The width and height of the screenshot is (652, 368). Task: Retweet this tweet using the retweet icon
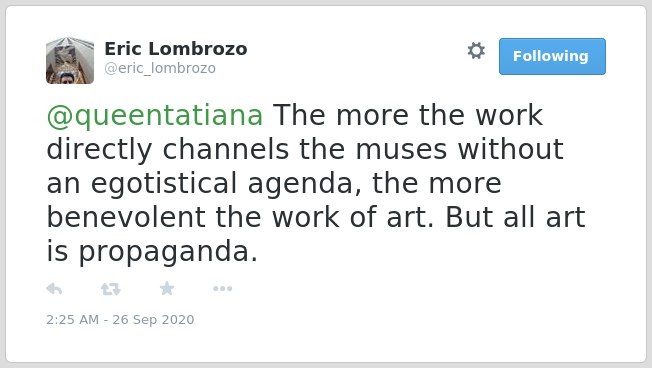click(111, 289)
